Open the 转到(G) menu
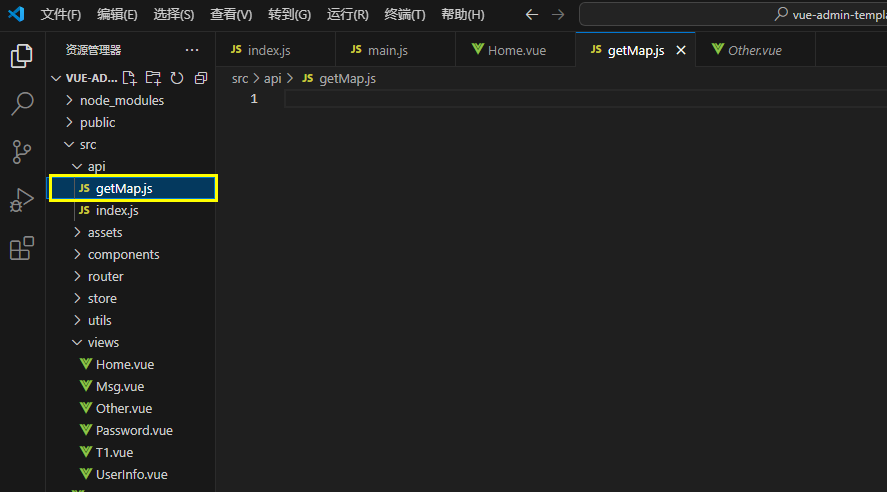 tap(289, 15)
